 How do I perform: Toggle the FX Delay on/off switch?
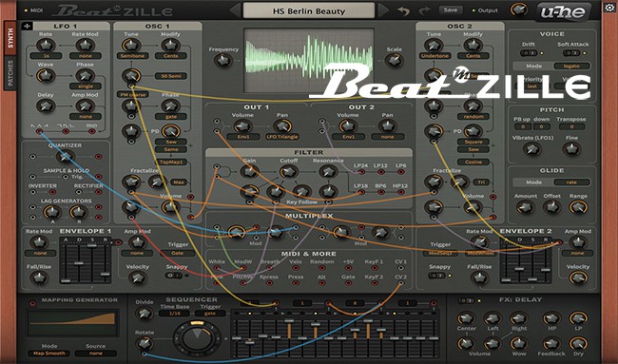[x=467, y=300]
